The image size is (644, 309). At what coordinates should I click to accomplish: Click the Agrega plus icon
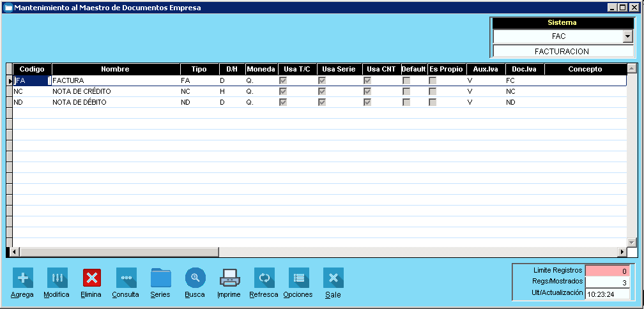tap(23, 278)
